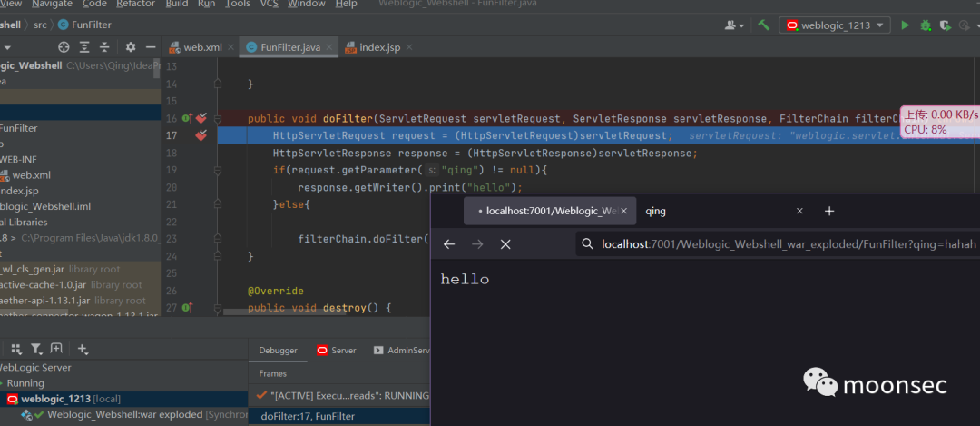Click the Group By icon in Services toolbar
Screen dimensions: 980x426
tap(16, 349)
